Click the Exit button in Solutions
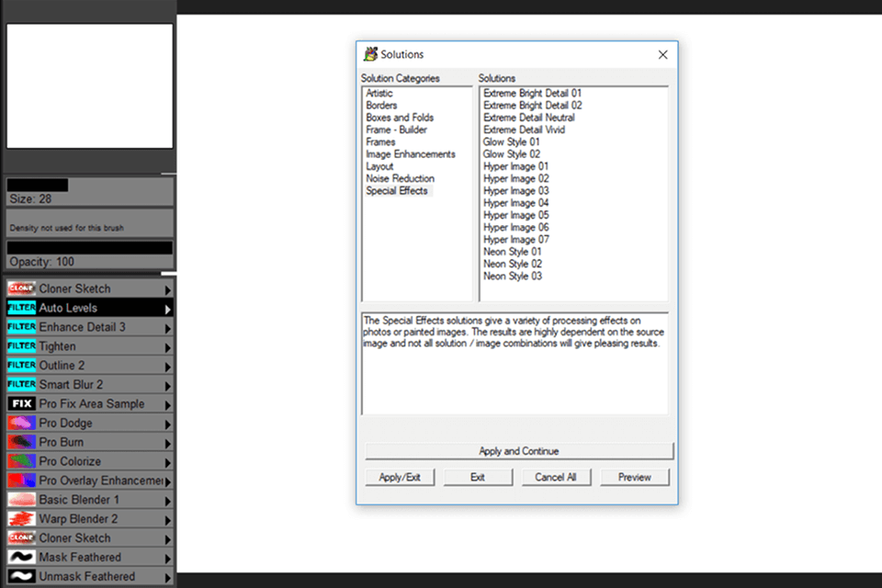The height and width of the screenshot is (588, 882). pyautogui.click(x=478, y=477)
